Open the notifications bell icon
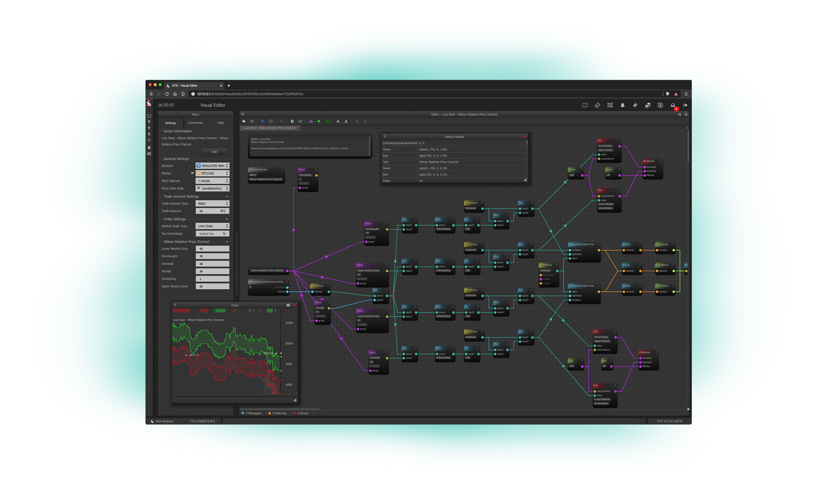The image size is (830, 504). pos(622,105)
